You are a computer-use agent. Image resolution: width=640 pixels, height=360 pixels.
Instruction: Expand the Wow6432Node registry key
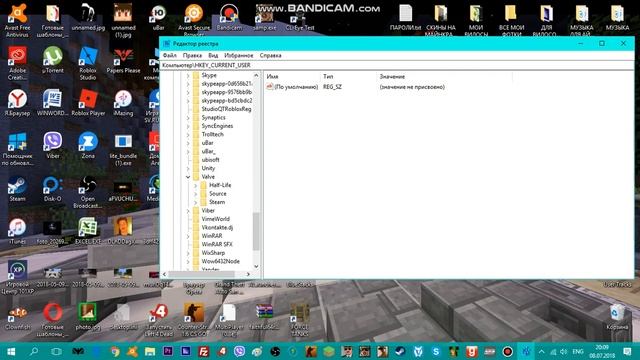pos(188,261)
